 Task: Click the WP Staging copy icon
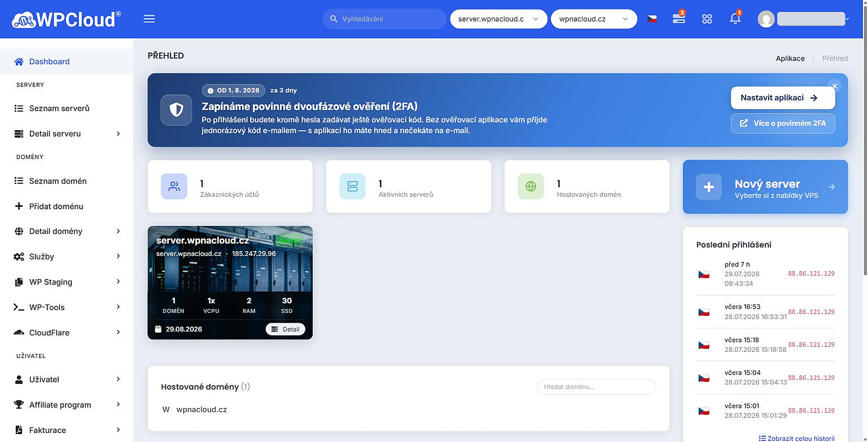(x=19, y=282)
